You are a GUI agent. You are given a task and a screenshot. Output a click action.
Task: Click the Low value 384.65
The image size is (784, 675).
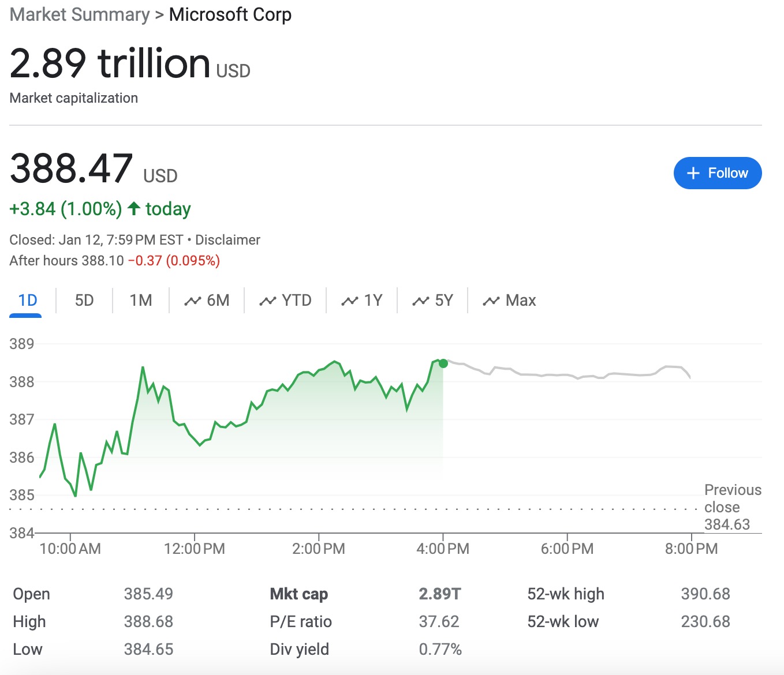[148, 649]
